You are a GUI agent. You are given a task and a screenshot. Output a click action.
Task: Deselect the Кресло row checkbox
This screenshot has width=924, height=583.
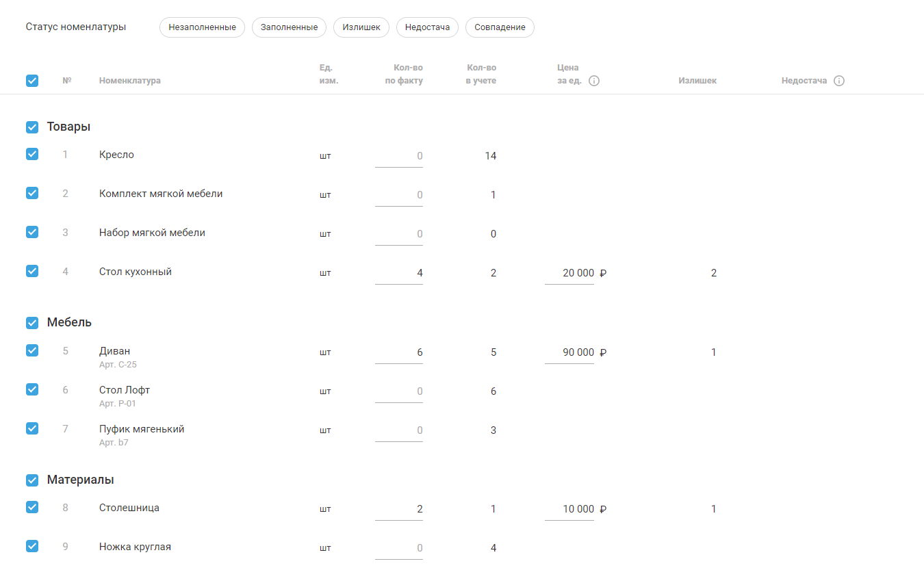pyautogui.click(x=32, y=154)
